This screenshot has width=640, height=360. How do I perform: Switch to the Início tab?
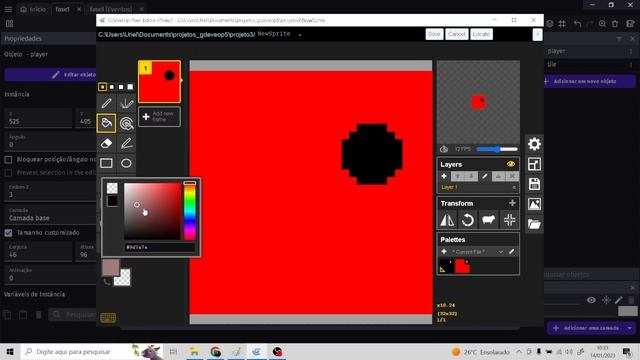click(x=34, y=9)
